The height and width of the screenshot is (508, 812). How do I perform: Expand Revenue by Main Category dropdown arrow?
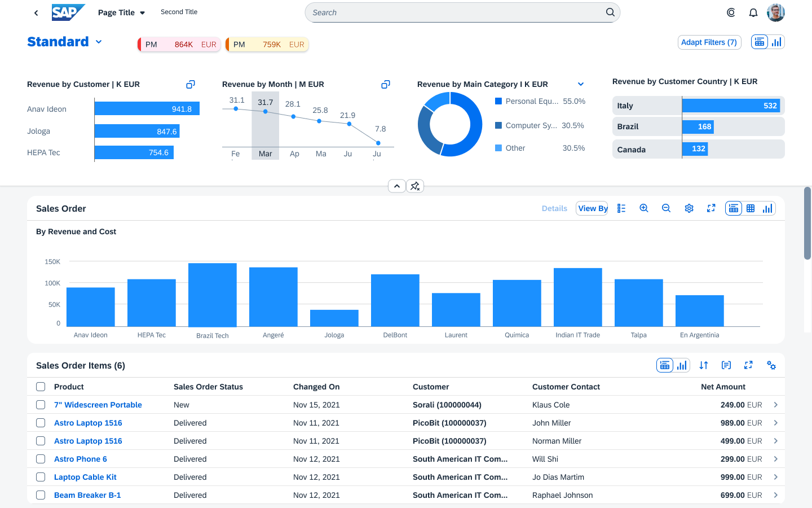click(x=581, y=84)
